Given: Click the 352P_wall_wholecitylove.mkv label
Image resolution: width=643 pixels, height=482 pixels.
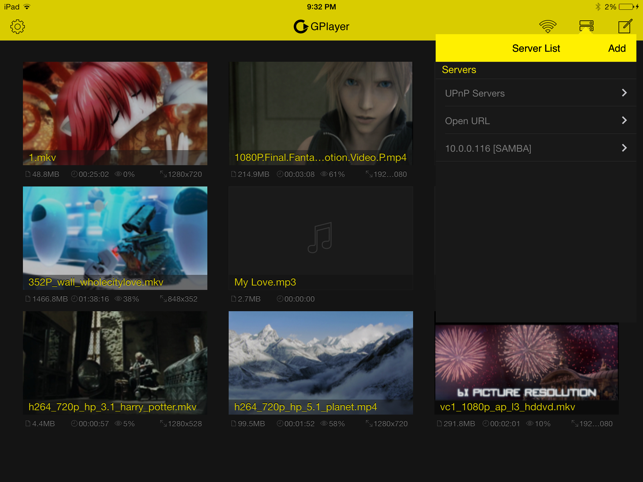Looking at the screenshot, I should 96,282.
